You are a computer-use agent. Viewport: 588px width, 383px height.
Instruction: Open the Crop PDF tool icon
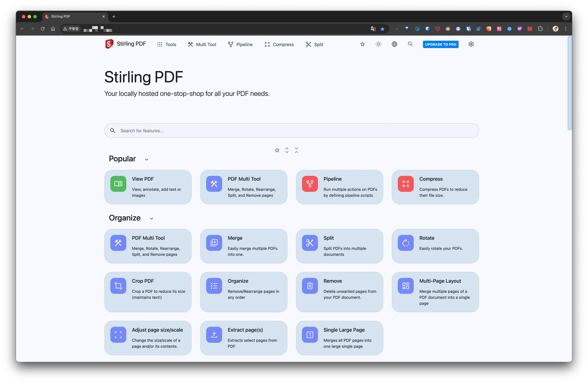118,286
